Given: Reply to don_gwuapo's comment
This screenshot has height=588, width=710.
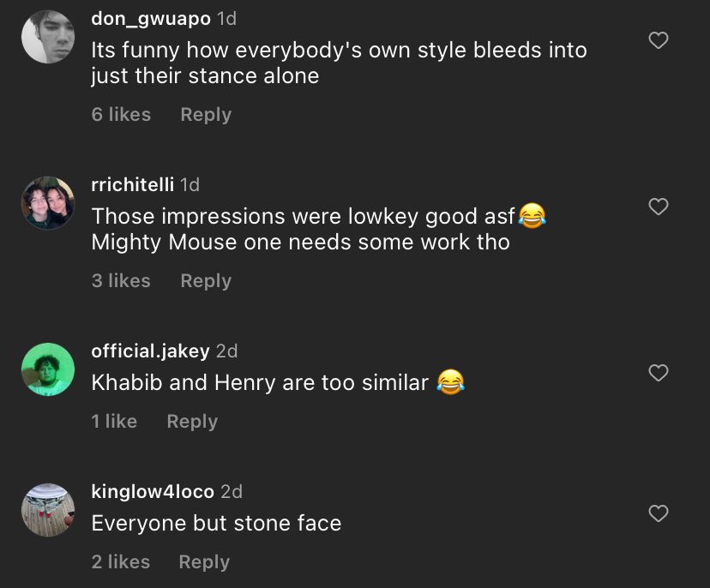Looking at the screenshot, I should (x=206, y=115).
